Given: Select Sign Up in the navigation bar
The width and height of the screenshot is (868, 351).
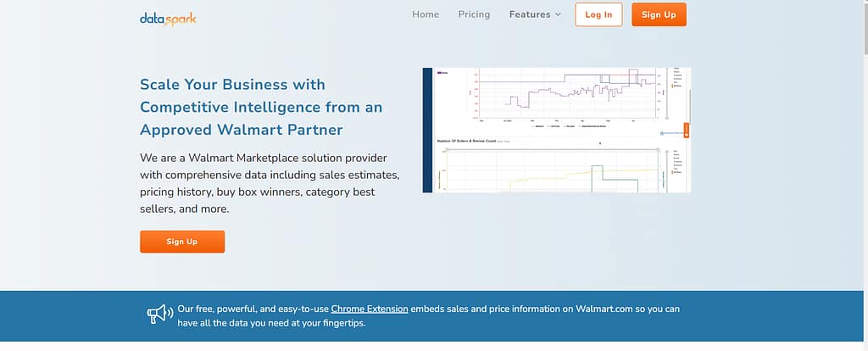Looking at the screenshot, I should pos(659,14).
